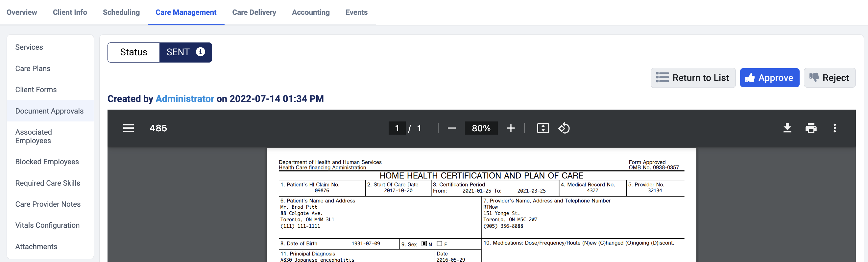
Task: Click the provider phone '(905) 356-8888'
Action: pyautogui.click(x=503, y=226)
